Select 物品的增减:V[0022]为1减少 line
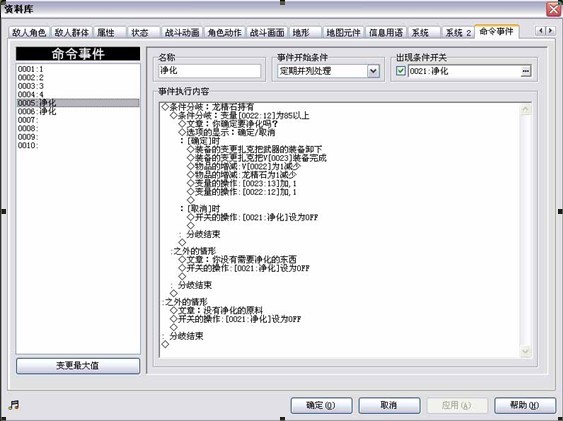563x421 pixels. pyautogui.click(x=244, y=167)
